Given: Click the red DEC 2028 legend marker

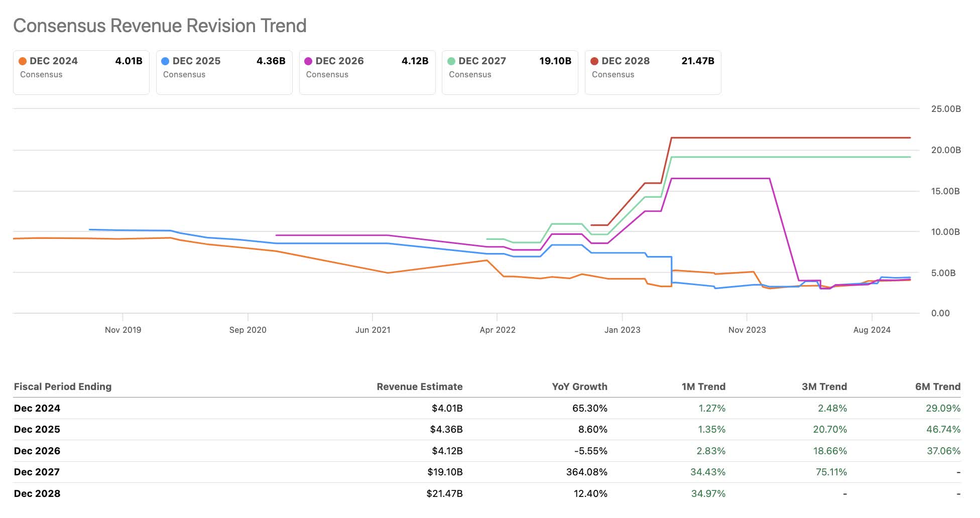Looking at the screenshot, I should click(595, 61).
